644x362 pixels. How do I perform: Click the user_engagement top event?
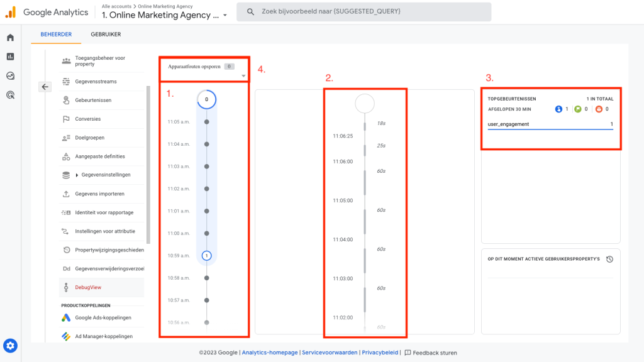pyautogui.click(x=509, y=124)
